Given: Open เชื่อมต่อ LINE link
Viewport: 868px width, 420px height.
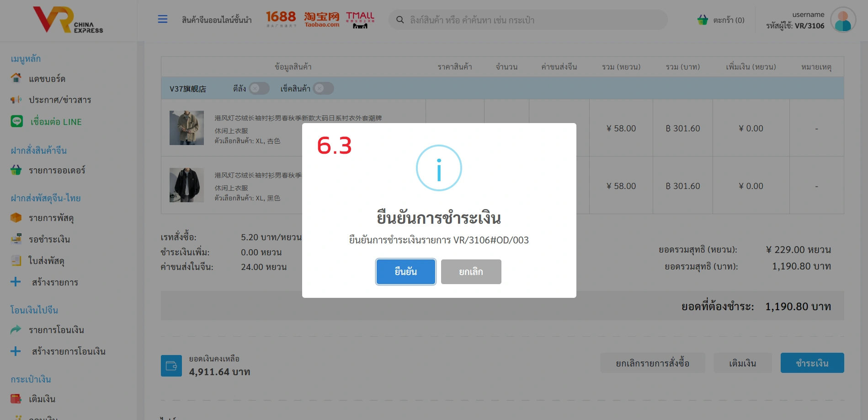Looking at the screenshot, I should (56, 122).
